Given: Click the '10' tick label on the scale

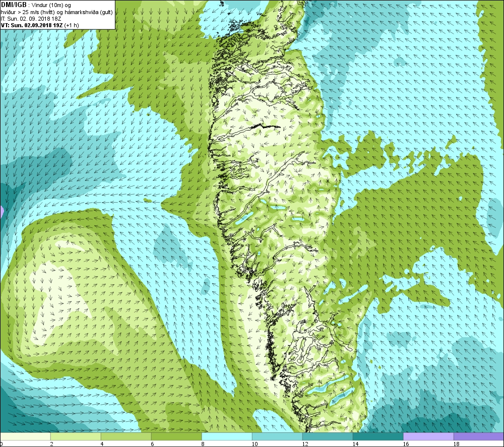Looking at the screenshot, I should click(255, 444).
